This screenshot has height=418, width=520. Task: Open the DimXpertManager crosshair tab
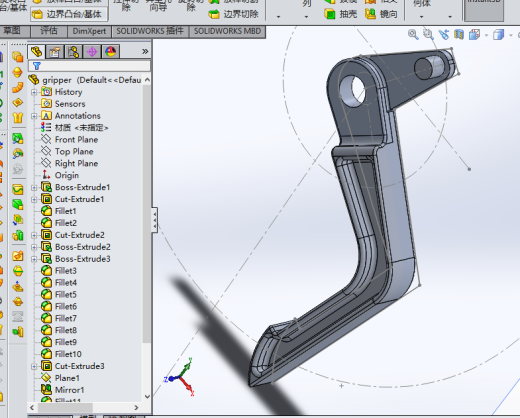pyautogui.click(x=92, y=52)
